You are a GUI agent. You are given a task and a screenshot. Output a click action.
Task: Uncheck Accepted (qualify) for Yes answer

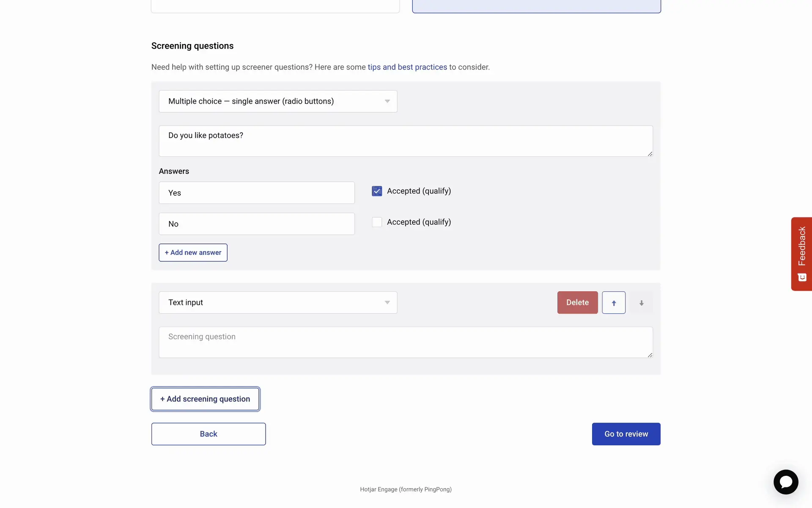[377, 191]
